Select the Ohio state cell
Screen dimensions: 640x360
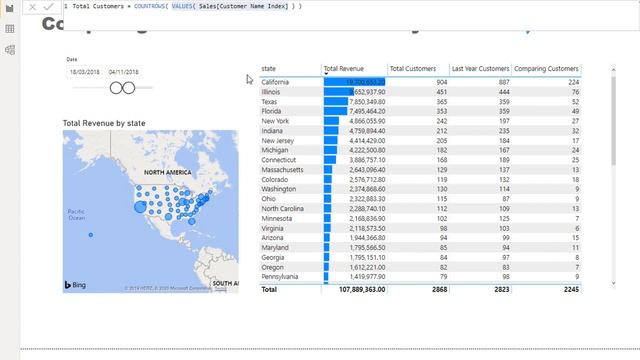pos(268,199)
